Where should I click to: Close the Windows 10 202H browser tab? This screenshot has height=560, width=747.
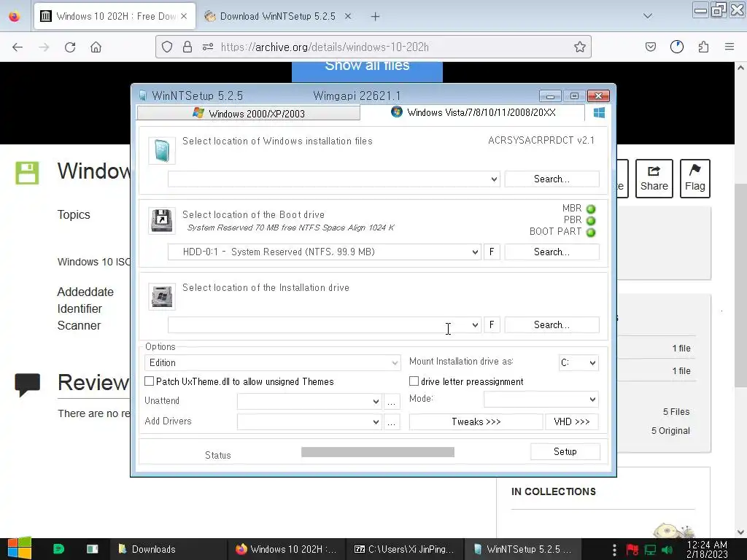pyautogui.click(x=184, y=16)
